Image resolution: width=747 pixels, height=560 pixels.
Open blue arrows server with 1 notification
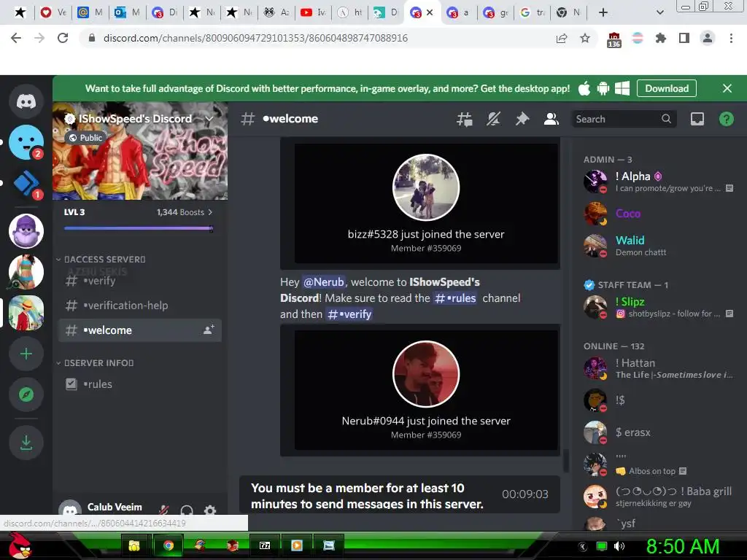(x=26, y=183)
